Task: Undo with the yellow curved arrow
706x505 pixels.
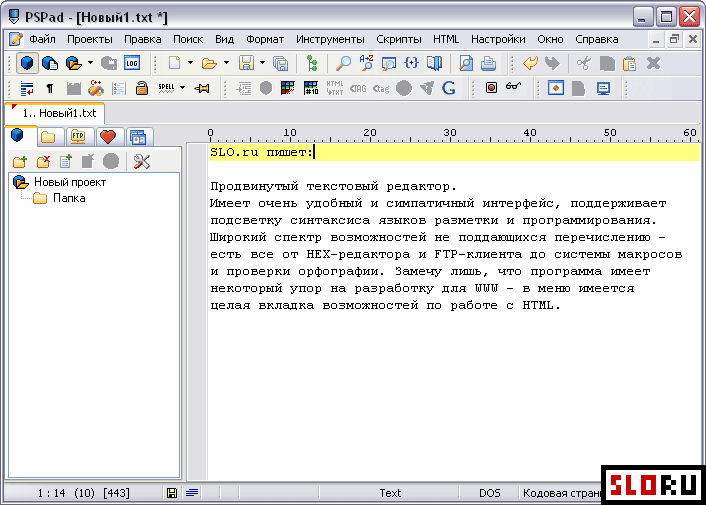Action: click(x=530, y=63)
